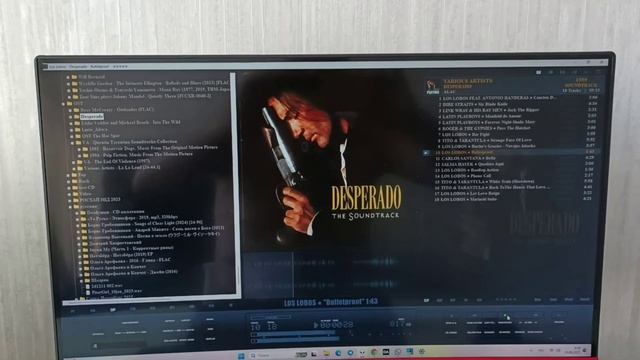Click the Desperado folder icon in the tree

[x=76, y=117]
